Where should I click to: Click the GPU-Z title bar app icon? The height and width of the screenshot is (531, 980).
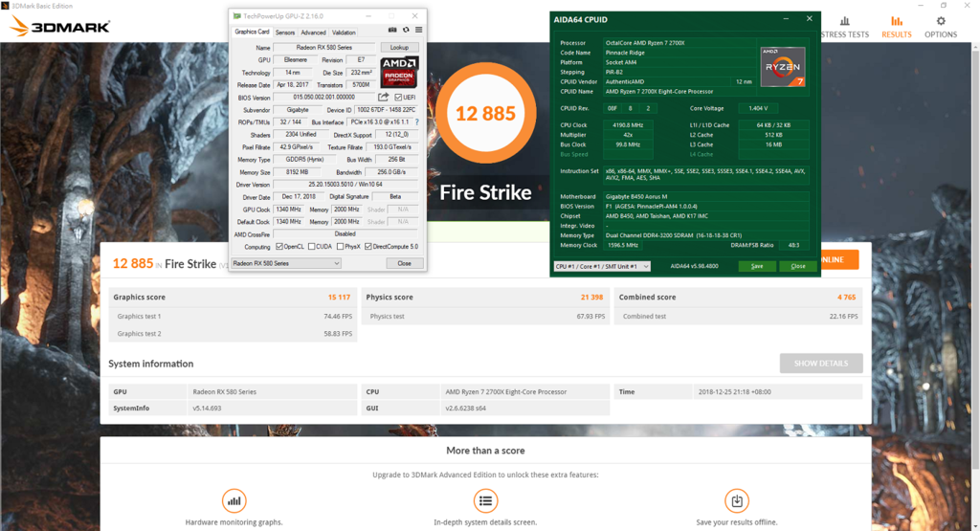pos(237,15)
